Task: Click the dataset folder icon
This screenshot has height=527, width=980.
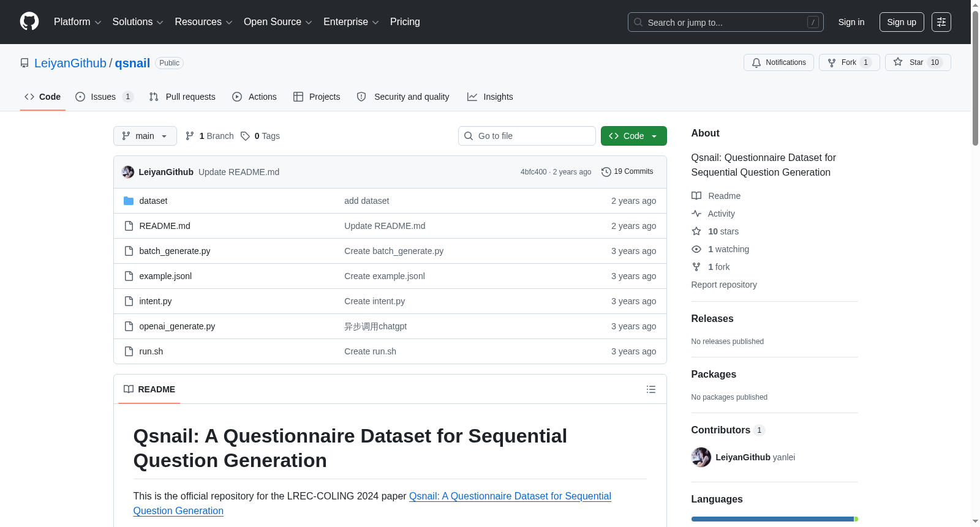Action: pyautogui.click(x=129, y=201)
